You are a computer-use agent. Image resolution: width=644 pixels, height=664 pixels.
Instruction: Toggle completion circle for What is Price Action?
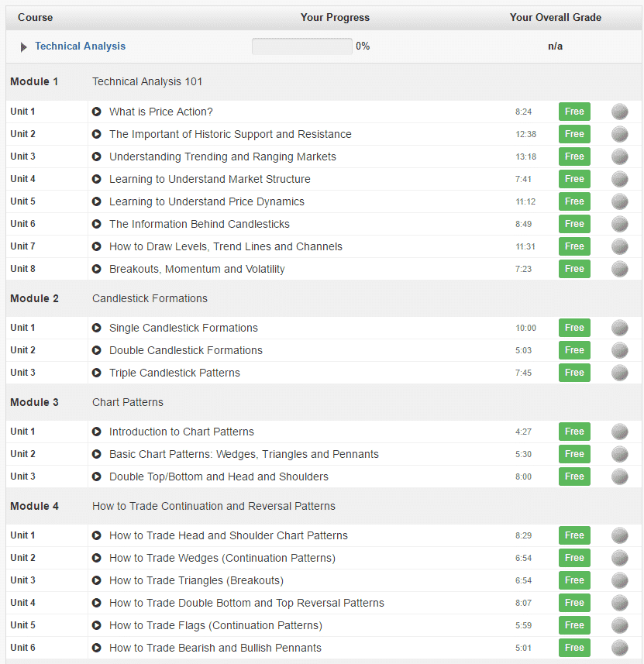[x=619, y=112]
